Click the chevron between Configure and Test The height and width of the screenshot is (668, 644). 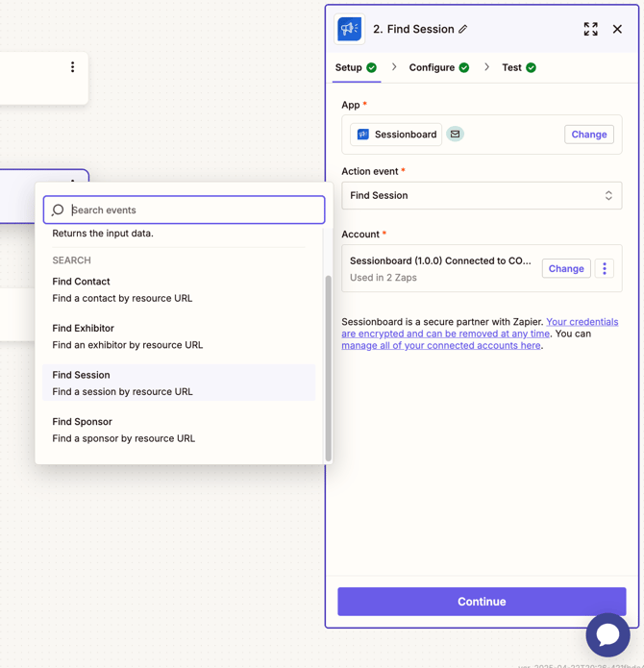tap(486, 67)
